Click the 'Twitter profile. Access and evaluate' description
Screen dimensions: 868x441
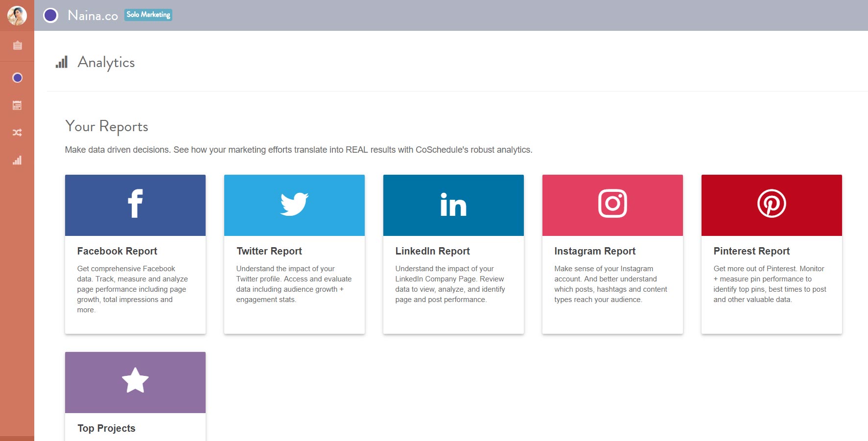(x=294, y=284)
